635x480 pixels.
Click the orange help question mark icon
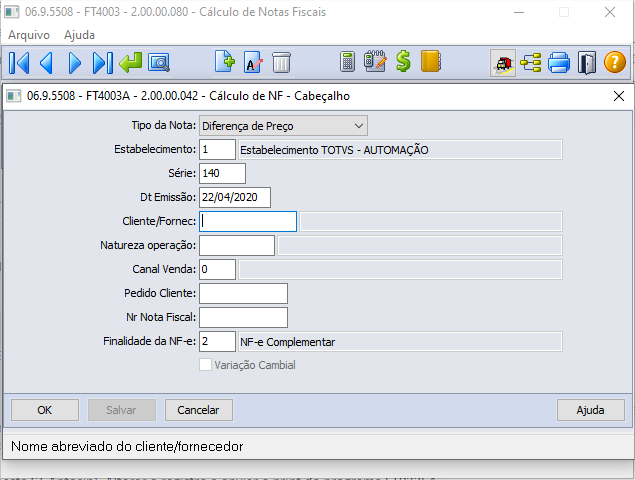(614, 62)
